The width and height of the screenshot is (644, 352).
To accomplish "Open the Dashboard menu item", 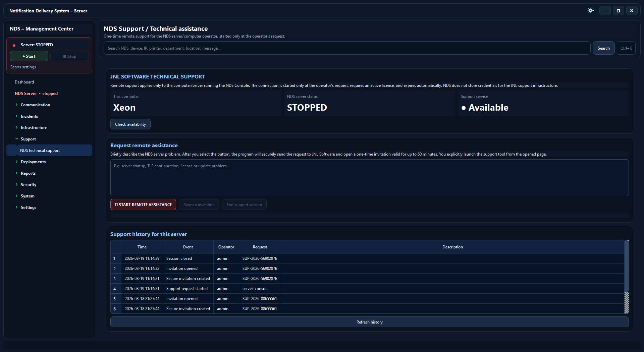I will [24, 82].
